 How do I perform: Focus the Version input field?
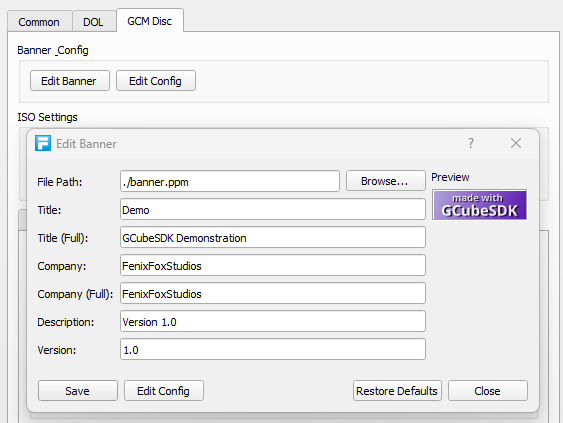tap(273, 349)
